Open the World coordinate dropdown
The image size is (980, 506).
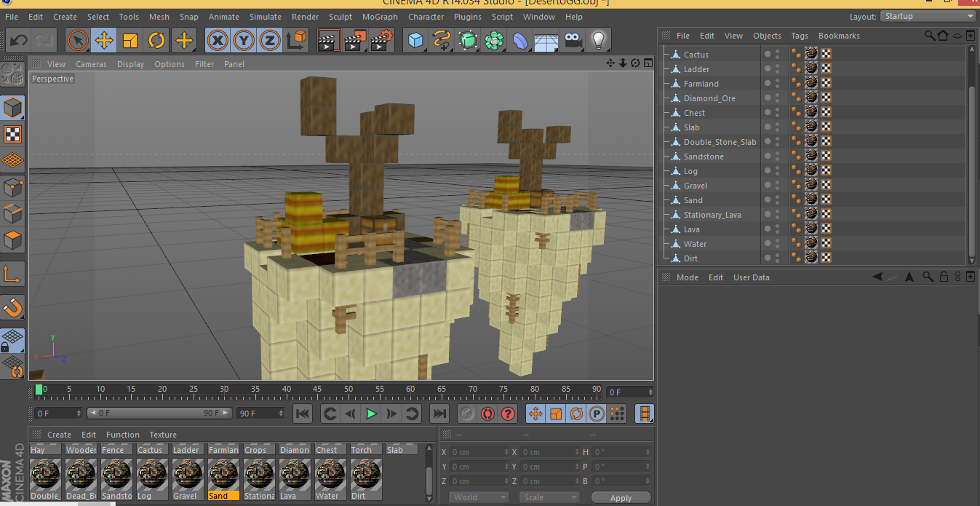[479, 498]
